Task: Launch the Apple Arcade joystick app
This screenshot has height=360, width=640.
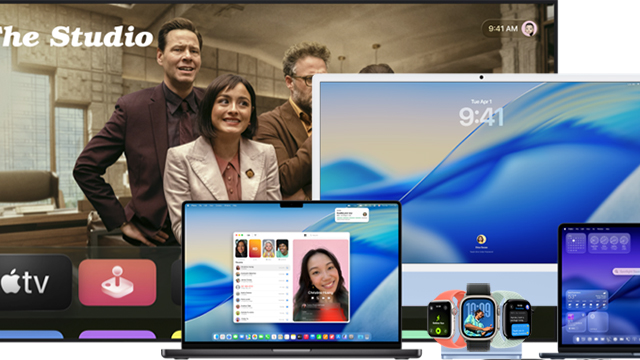Action: 117,282
